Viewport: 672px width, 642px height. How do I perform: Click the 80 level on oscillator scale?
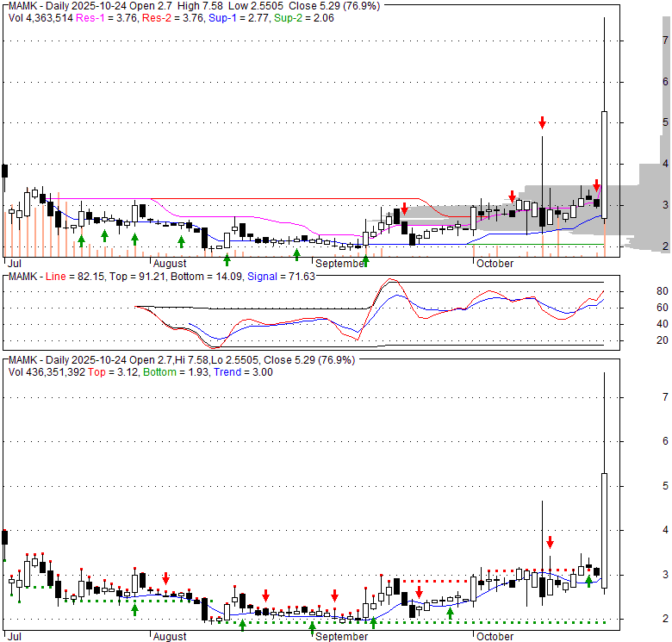coord(663,291)
